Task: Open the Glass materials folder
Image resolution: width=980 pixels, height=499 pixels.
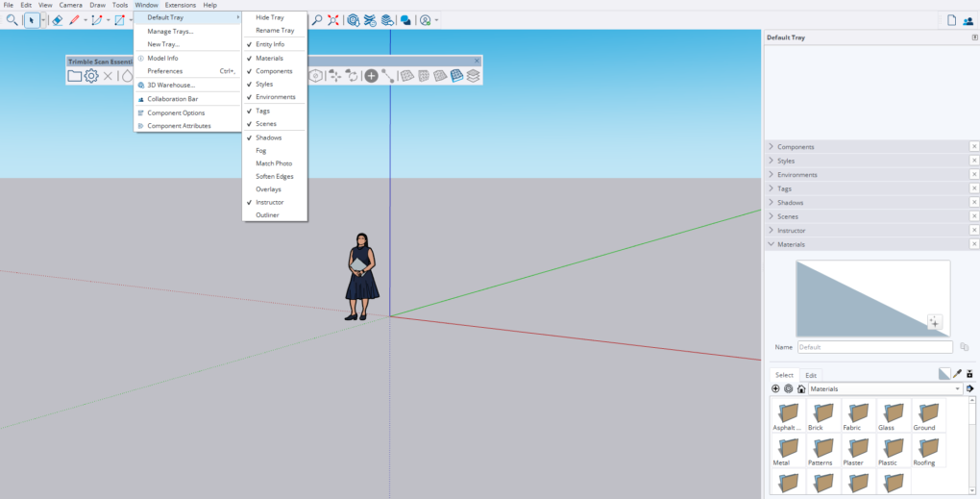Action: (x=893, y=415)
